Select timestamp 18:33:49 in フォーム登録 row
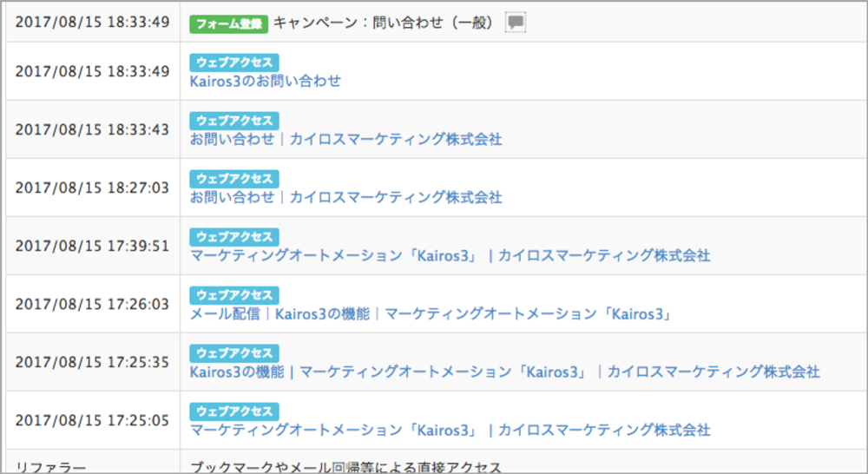The width and height of the screenshot is (868, 474). tap(92, 23)
